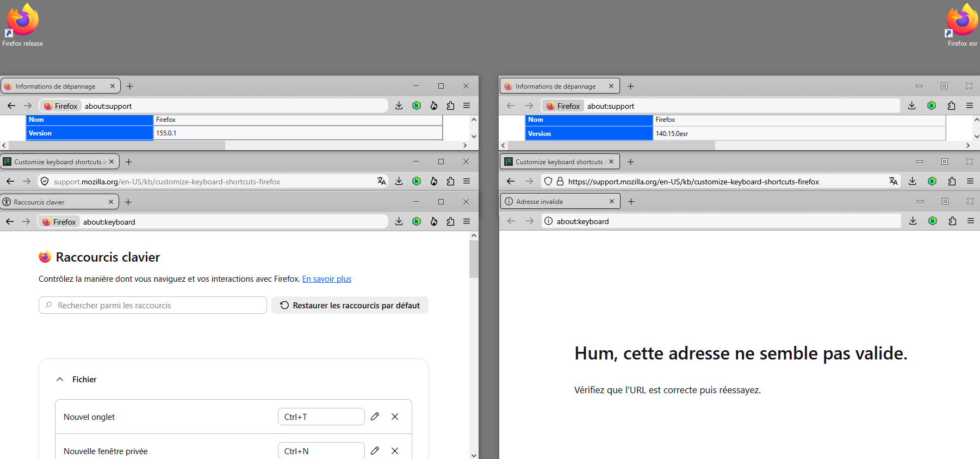
Task: Click the info icon in the Adresse invalide address bar
Action: [x=549, y=221]
